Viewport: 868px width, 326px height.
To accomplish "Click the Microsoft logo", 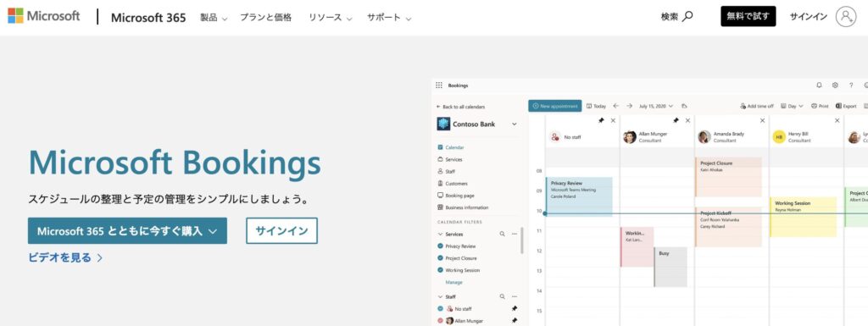I will coord(44,16).
